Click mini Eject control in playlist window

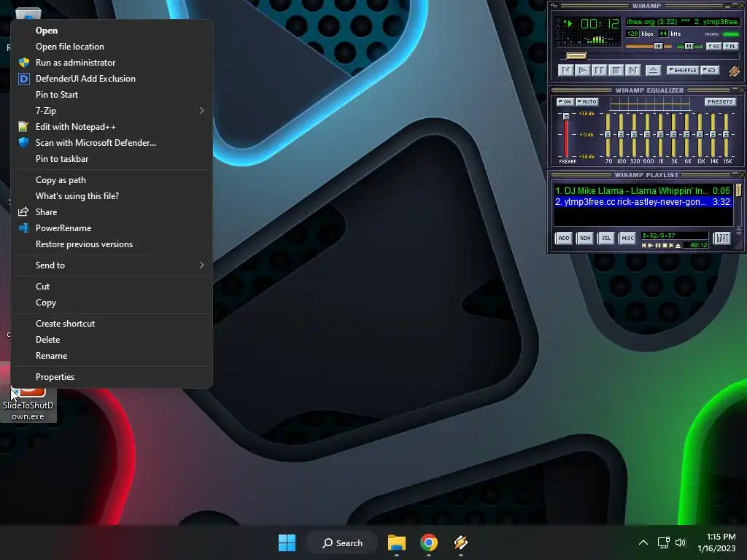click(678, 246)
